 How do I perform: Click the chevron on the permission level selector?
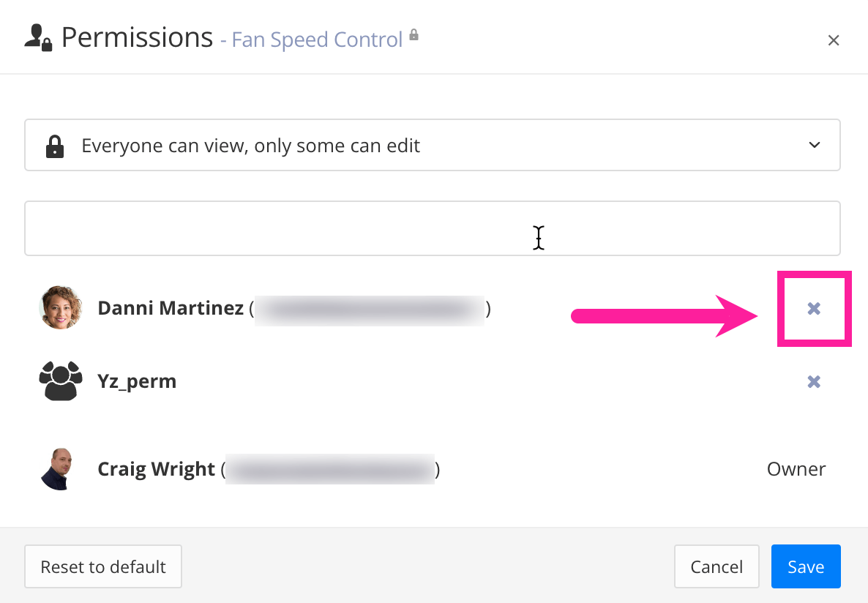814,145
